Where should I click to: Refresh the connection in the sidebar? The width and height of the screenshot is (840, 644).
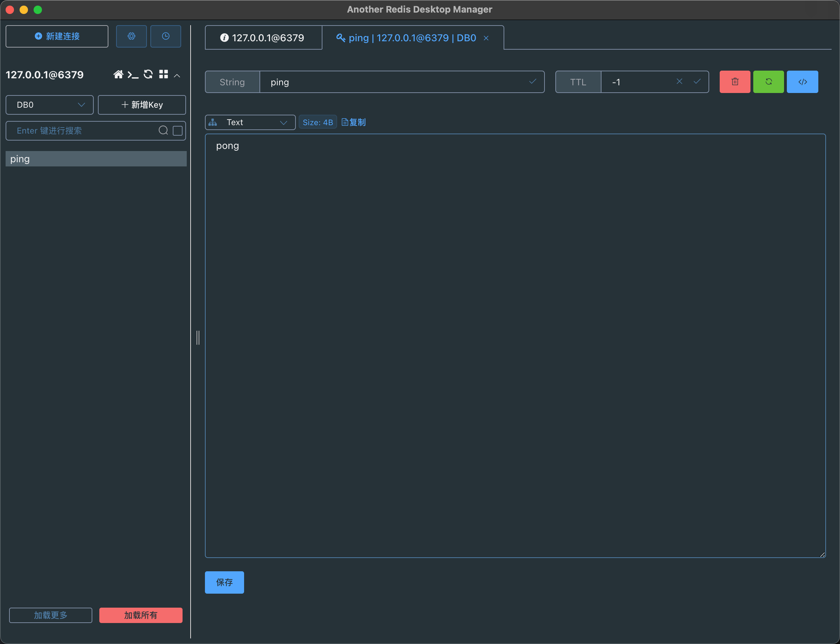(x=148, y=74)
